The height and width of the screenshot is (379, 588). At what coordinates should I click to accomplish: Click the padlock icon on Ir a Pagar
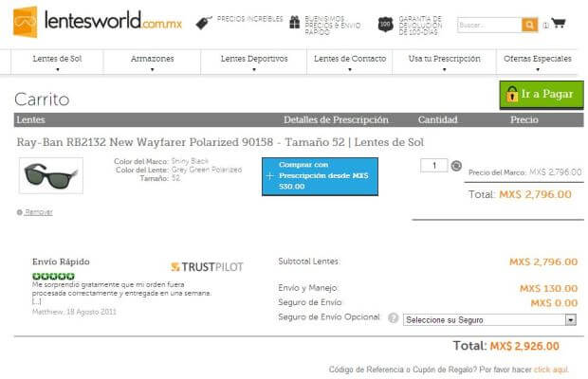point(512,94)
